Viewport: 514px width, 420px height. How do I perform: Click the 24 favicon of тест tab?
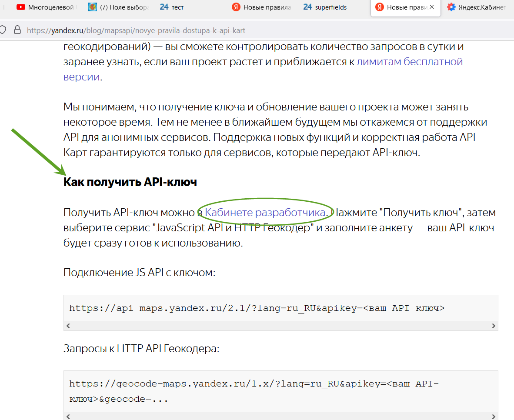coord(164,7)
